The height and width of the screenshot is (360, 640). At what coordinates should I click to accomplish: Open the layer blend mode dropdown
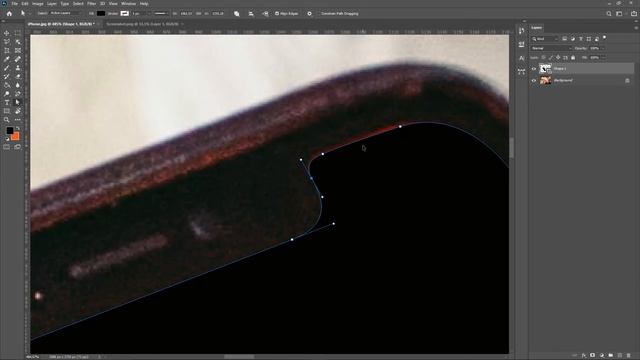(551, 48)
